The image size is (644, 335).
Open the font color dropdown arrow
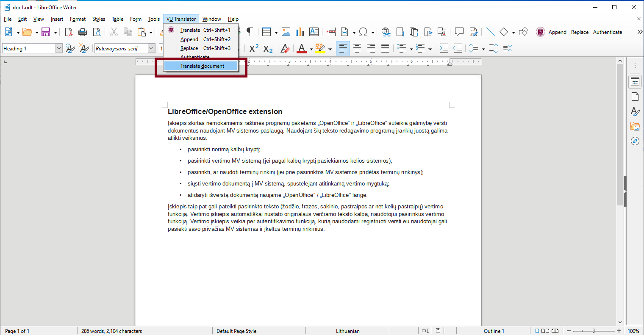311,49
